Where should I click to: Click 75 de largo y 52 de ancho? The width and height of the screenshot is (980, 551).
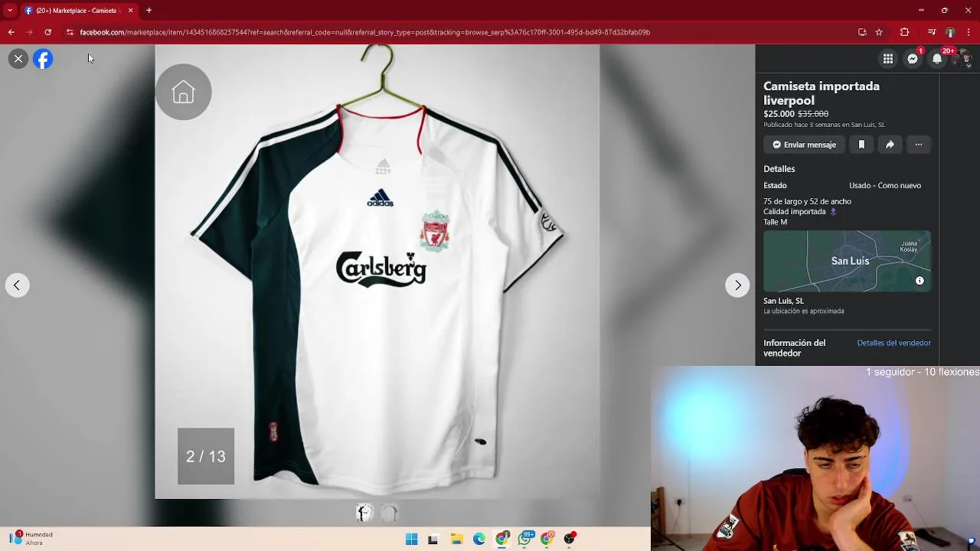click(807, 201)
